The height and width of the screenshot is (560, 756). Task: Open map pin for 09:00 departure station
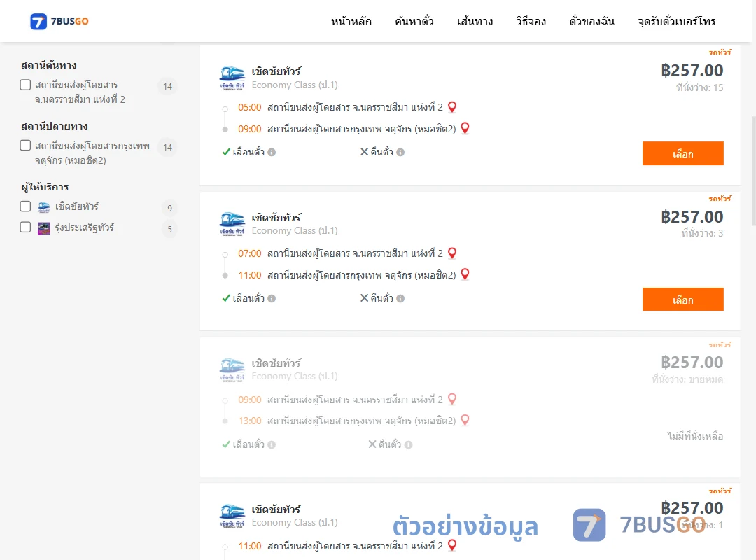tap(452, 400)
